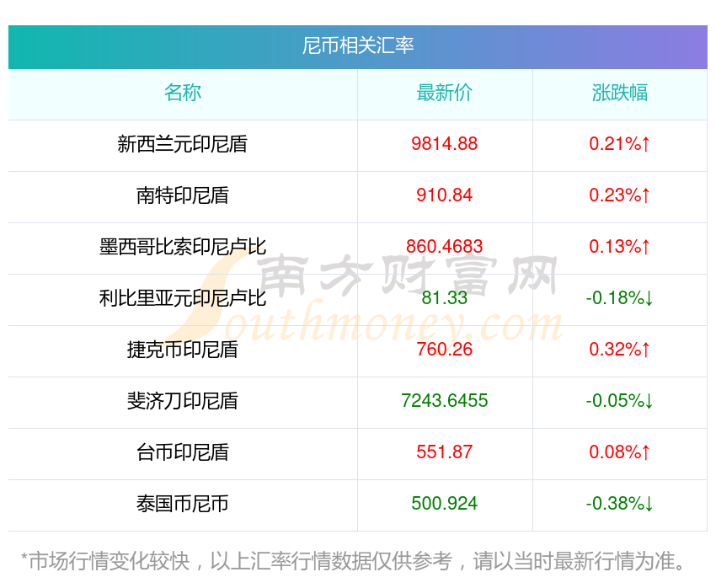Click the price 500.924
The width and height of the screenshot is (716, 588).
tap(444, 504)
